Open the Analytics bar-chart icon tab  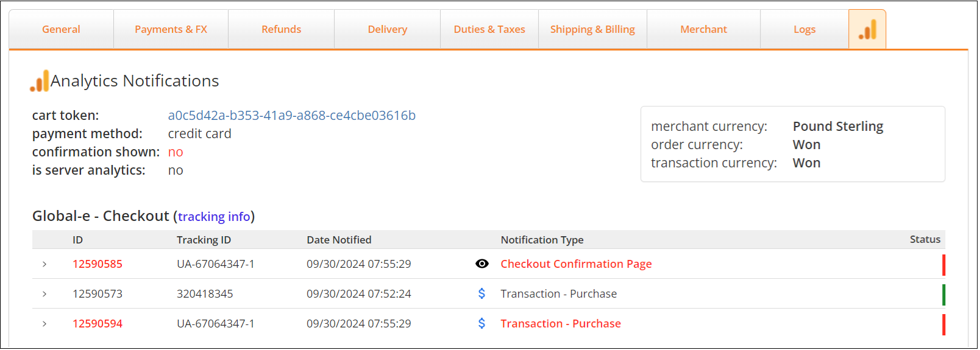click(x=867, y=29)
